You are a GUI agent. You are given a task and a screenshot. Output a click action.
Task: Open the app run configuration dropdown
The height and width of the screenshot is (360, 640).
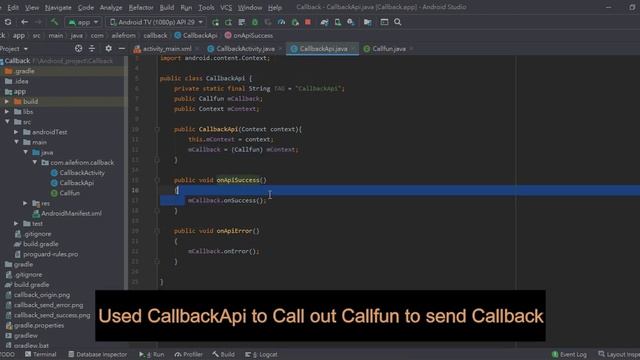coord(84,22)
